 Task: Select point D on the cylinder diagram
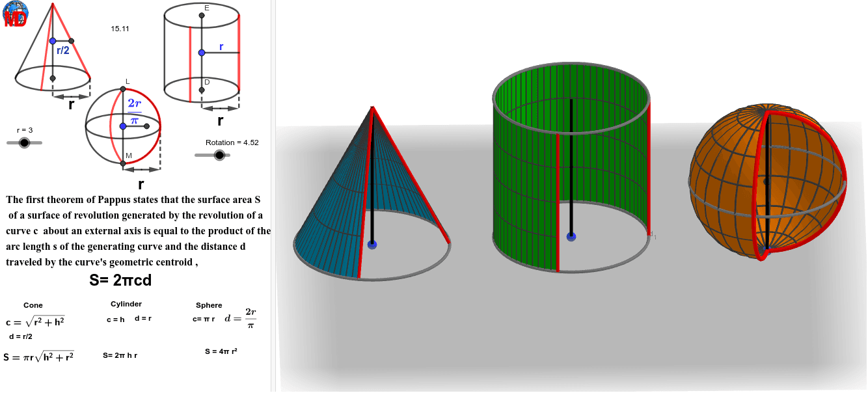click(x=202, y=90)
